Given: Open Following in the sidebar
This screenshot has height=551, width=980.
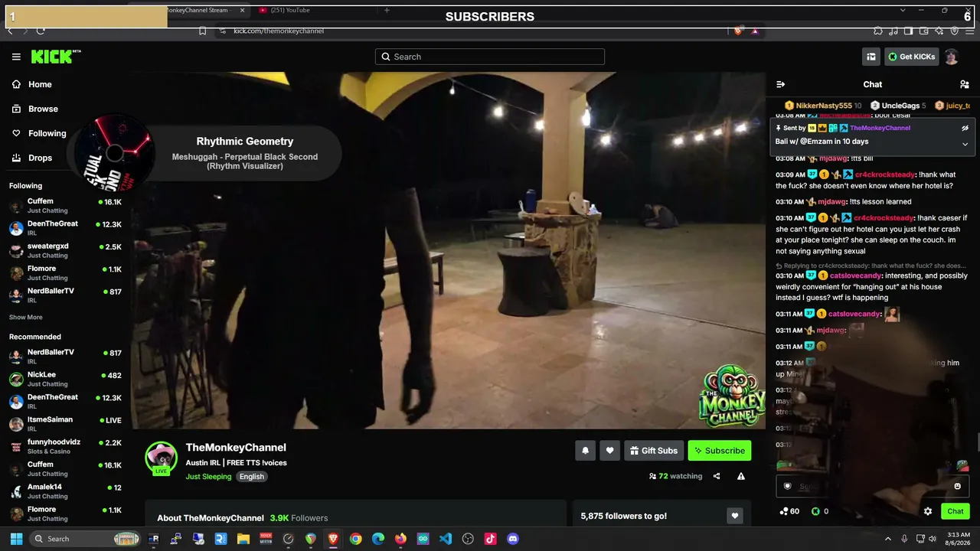Looking at the screenshot, I should coord(39,133).
